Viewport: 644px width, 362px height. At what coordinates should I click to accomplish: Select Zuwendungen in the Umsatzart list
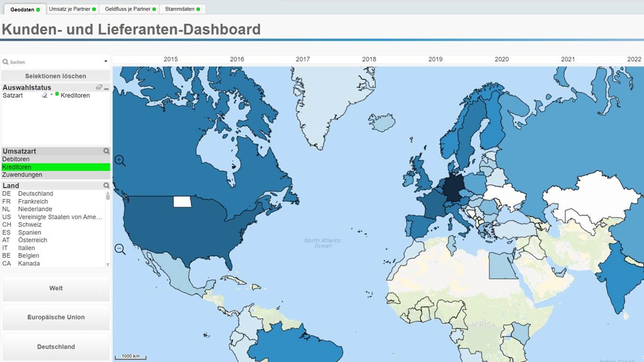coord(22,175)
